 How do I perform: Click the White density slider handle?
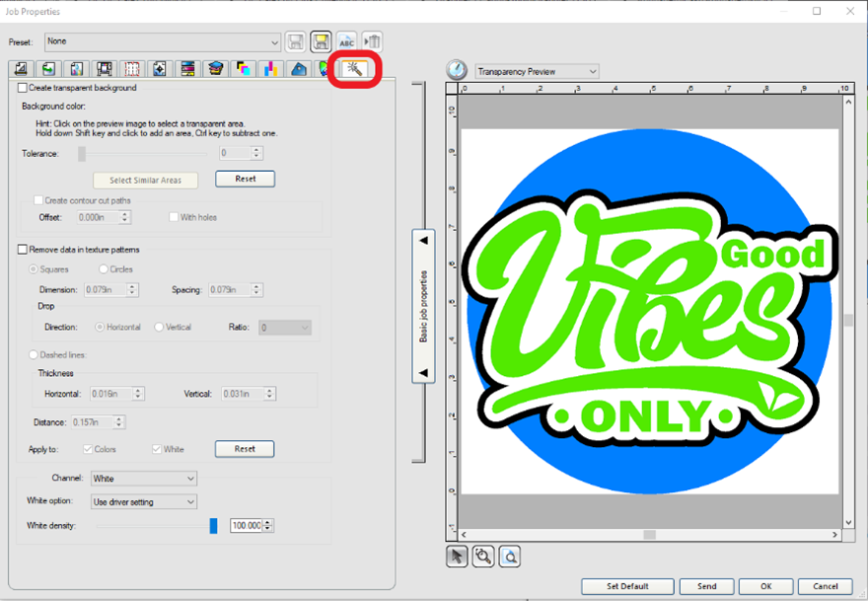pyautogui.click(x=213, y=526)
